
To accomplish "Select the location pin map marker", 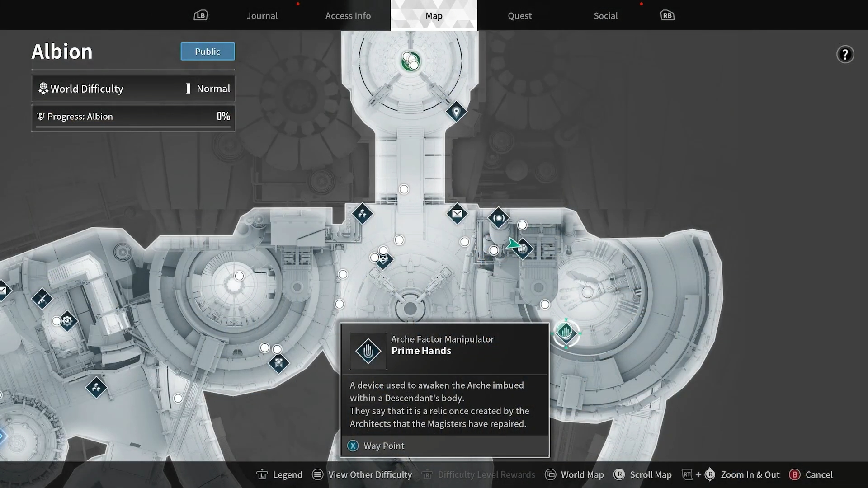I will click(x=456, y=111).
